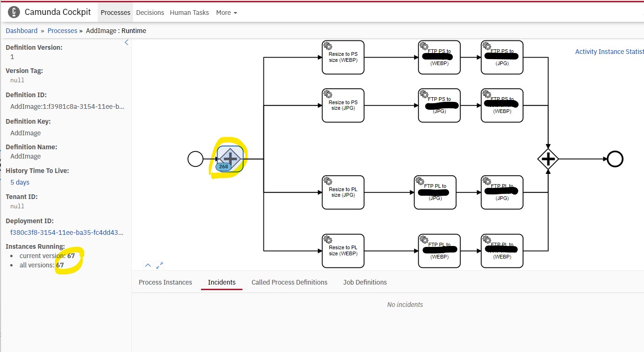Click the 'Version Tag:' label
The height and width of the screenshot is (352, 644).
coord(24,71)
